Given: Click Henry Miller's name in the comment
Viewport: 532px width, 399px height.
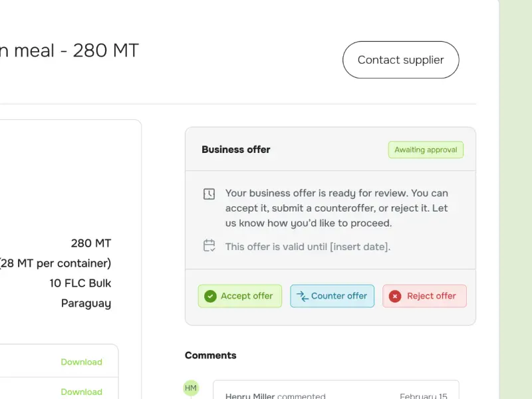Looking at the screenshot, I should tap(250, 396).
